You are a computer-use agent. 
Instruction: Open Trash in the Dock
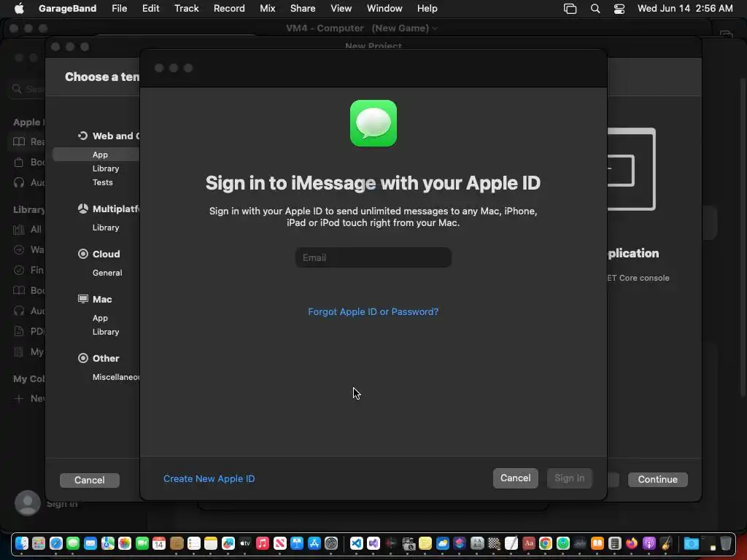(x=725, y=543)
